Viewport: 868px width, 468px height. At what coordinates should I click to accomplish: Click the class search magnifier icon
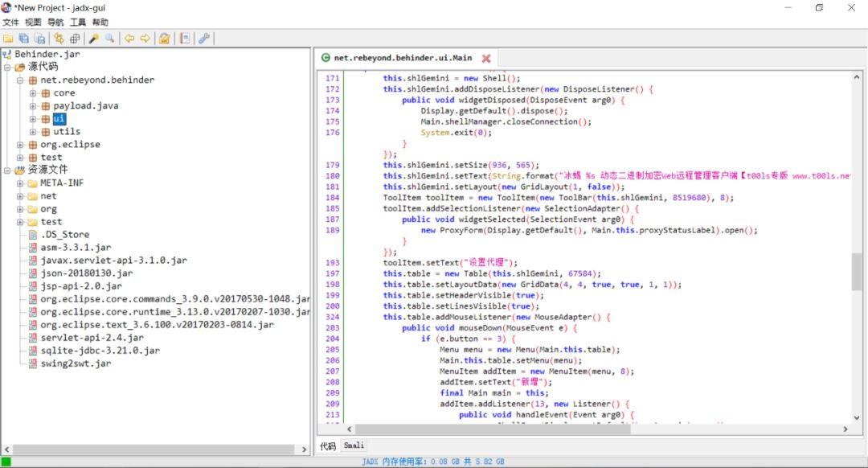(x=109, y=39)
